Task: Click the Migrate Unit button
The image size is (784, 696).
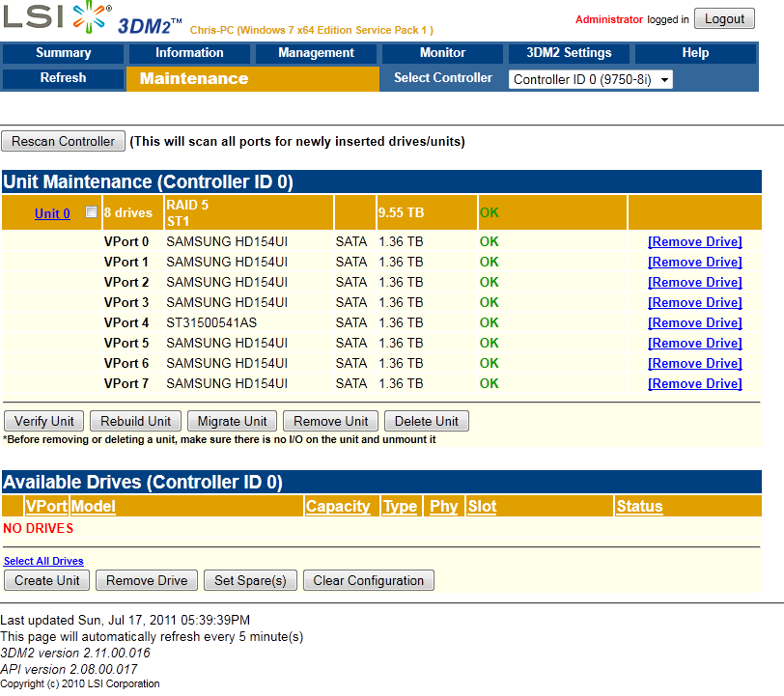Action: (232, 421)
